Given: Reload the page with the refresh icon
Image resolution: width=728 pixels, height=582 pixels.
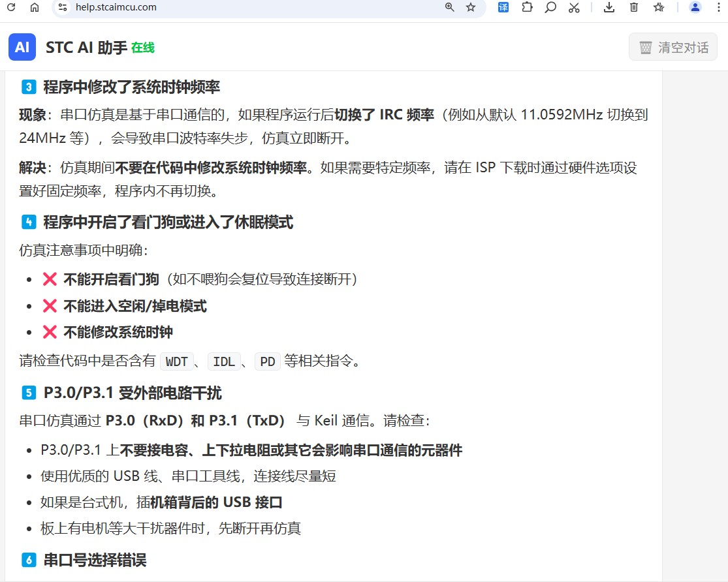Looking at the screenshot, I should (11, 7).
